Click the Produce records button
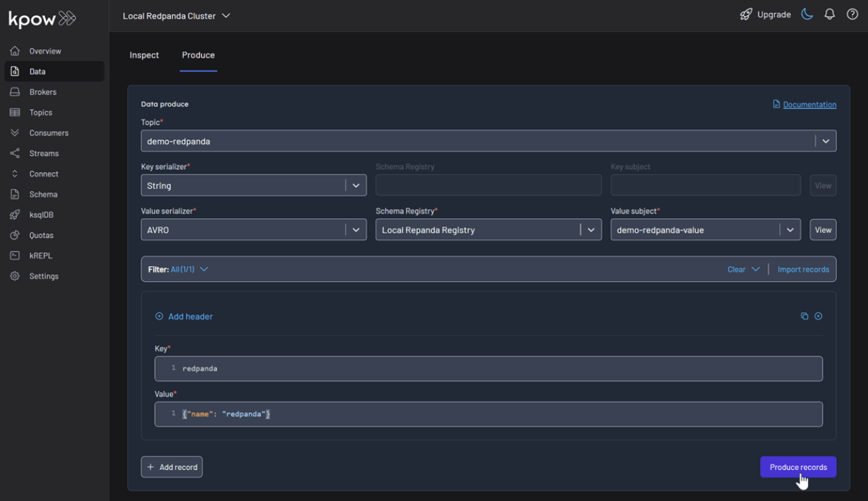The height and width of the screenshot is (501, 868). (798, 466)
